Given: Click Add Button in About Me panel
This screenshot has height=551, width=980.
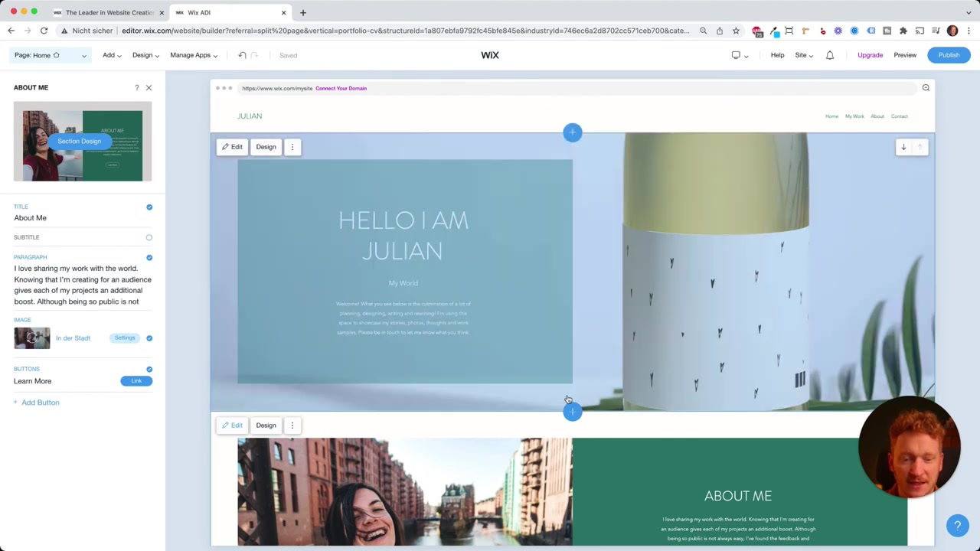Looking at the screenshot, I should point(36,403).
